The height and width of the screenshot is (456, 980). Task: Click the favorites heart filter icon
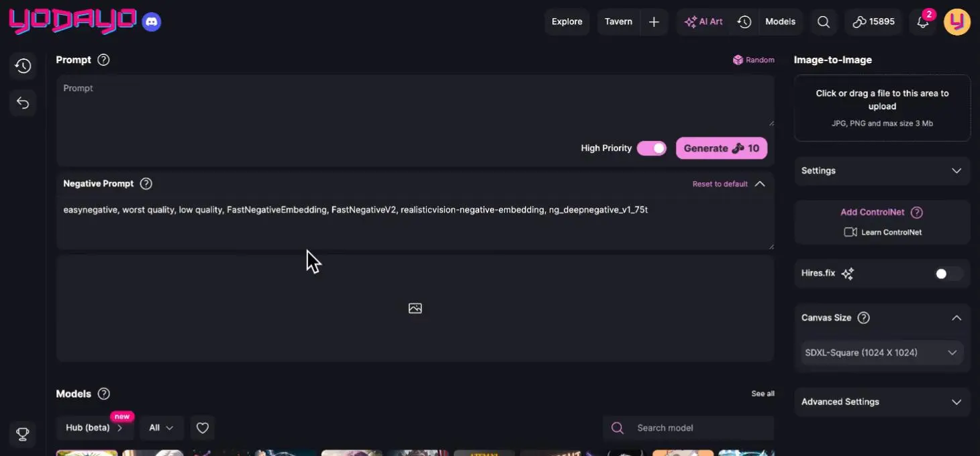coord(203,428)
